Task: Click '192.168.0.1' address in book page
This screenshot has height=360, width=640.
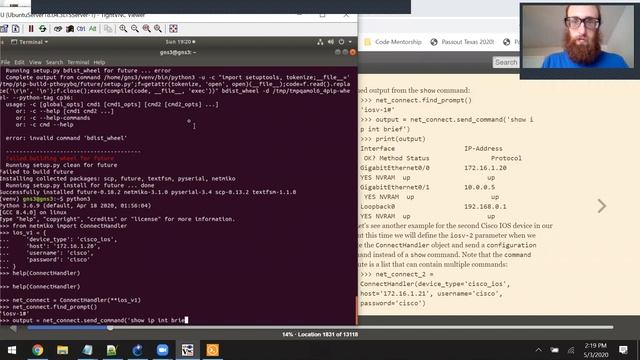Action: click(485, 207)
